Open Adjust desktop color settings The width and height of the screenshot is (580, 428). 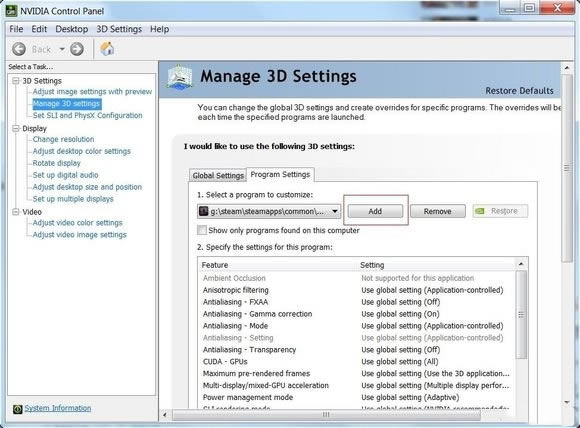pos(82,151)
